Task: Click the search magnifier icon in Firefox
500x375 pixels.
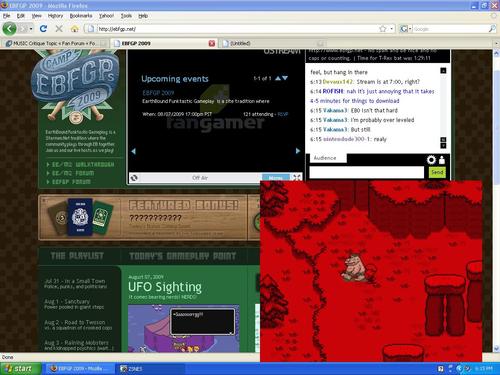Action: (492, 29)
